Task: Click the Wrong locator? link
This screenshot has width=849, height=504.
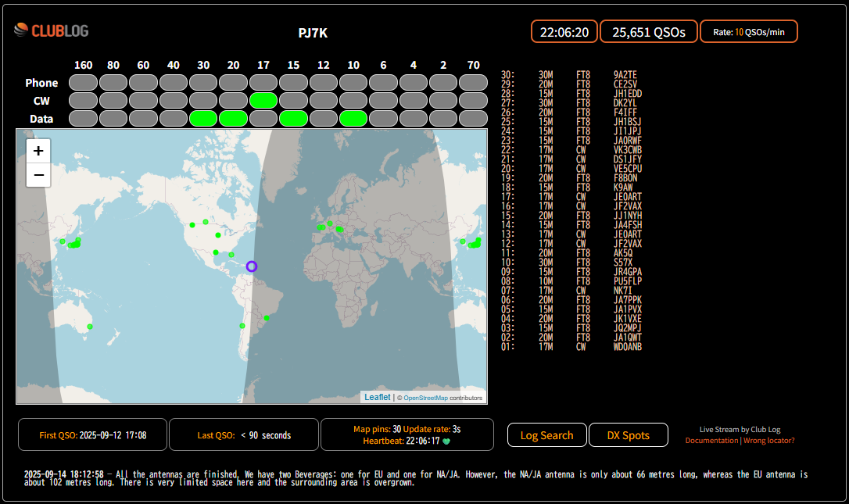Action: click(x=769, y=441)
